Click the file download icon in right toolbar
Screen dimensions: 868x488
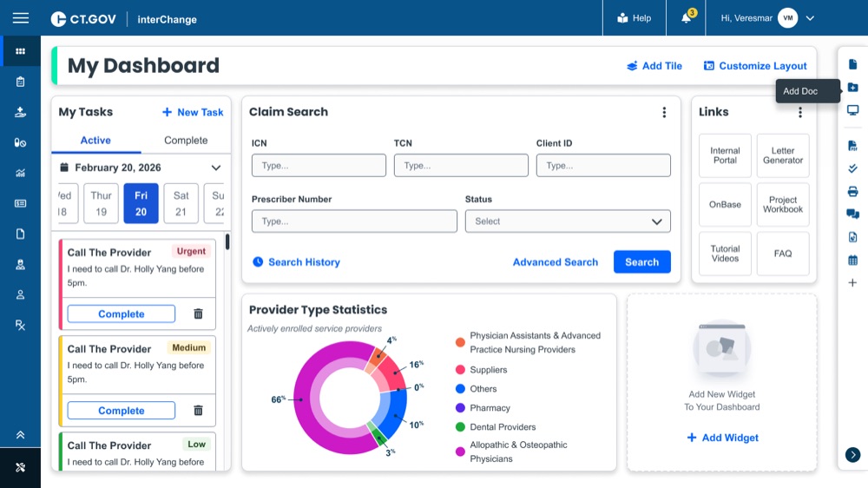pyautogui.click(x=852, y=237)
